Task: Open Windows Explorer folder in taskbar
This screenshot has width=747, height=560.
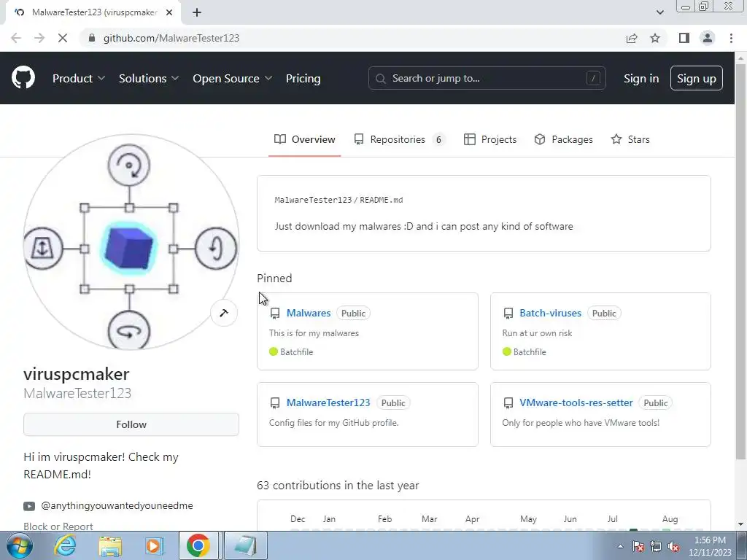Action: point(110,545)
